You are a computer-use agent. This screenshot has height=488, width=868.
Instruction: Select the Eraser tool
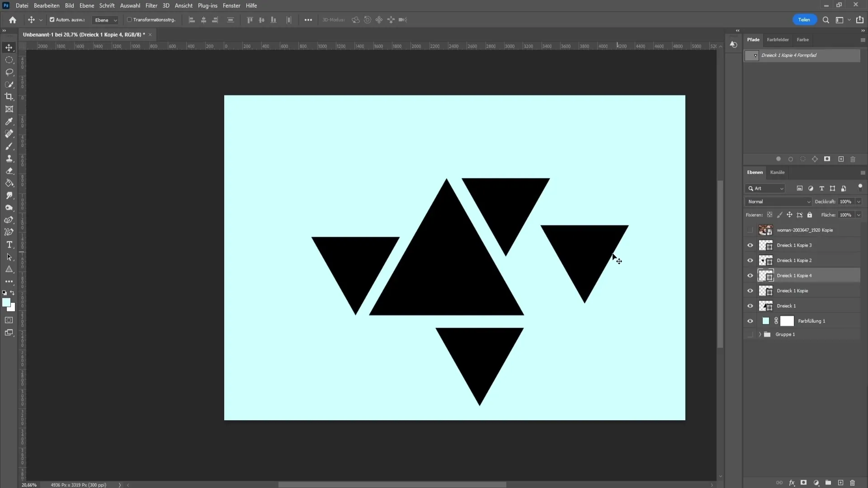tap(9, 171)
